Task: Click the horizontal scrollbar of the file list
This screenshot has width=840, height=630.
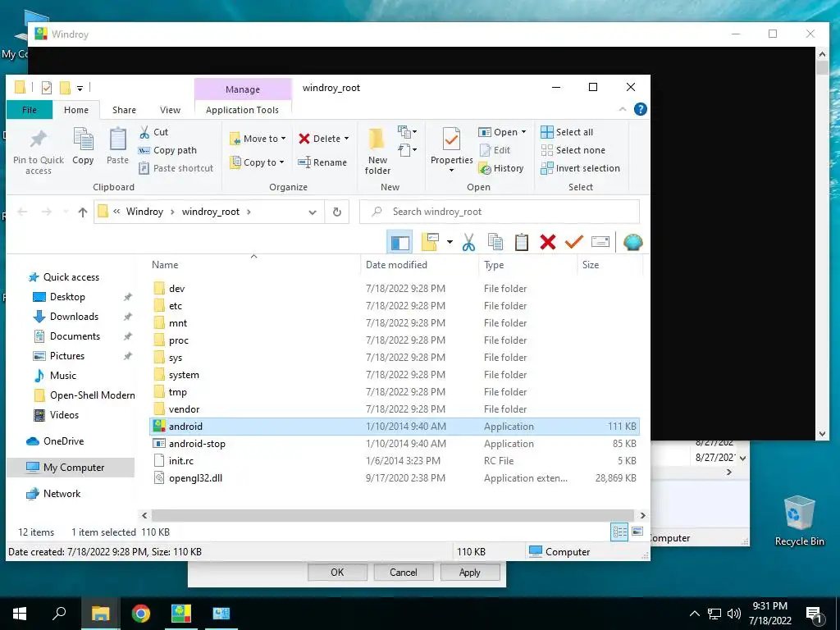Action: [393, 515]
